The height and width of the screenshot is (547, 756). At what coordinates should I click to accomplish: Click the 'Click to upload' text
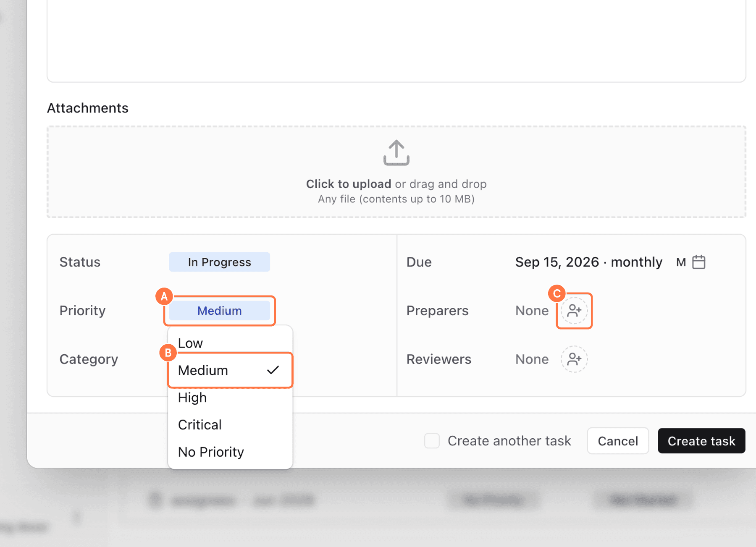pyautogui.click(x=348, y=184)
